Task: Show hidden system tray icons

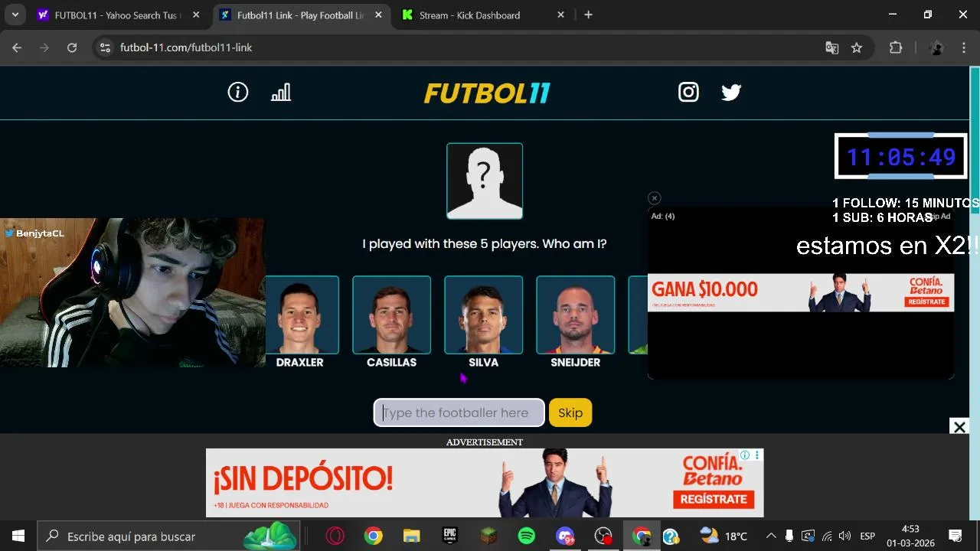Action: click(x=771, y=536)
